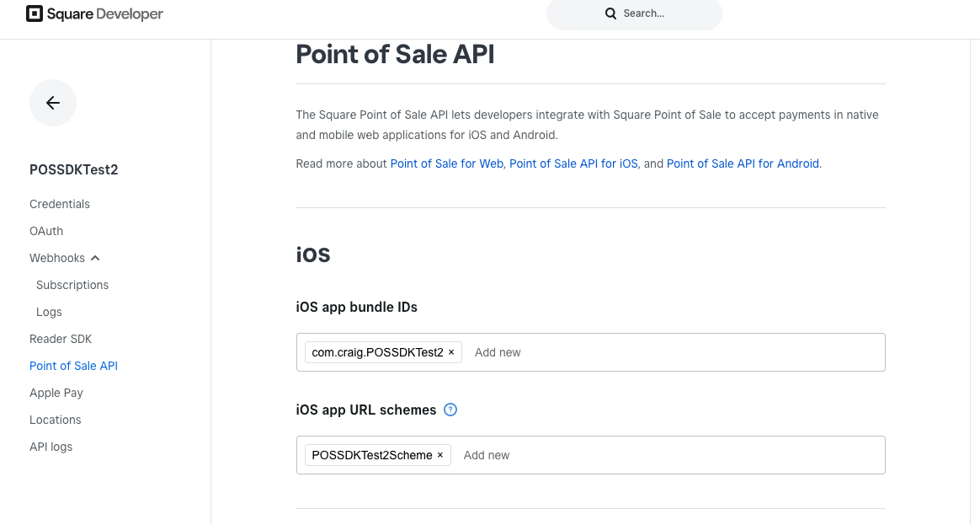Image resolution: width=980 pixels, height=525 pixels.
Task: Go to Locations in the sidebar
Action: tap(56, 420)
